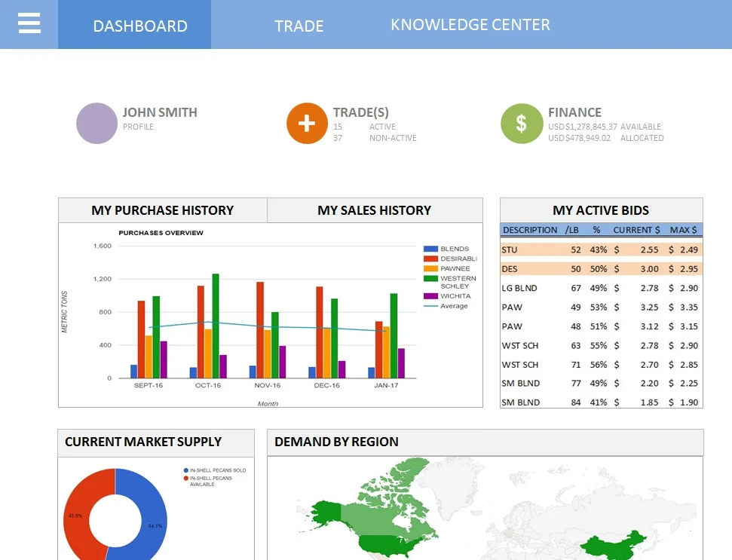
Task: Select the red DESIRABLE legend marker
Action: [430, 259]
